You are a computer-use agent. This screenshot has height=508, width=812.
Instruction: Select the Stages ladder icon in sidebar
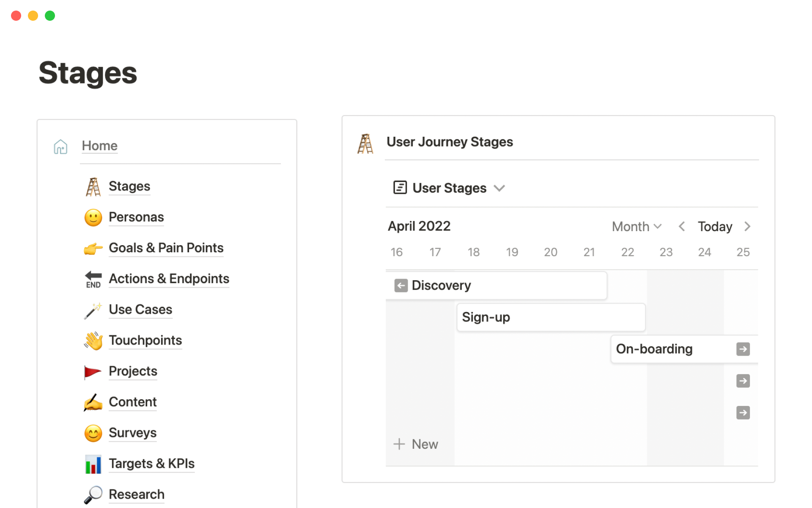point(93,186)
